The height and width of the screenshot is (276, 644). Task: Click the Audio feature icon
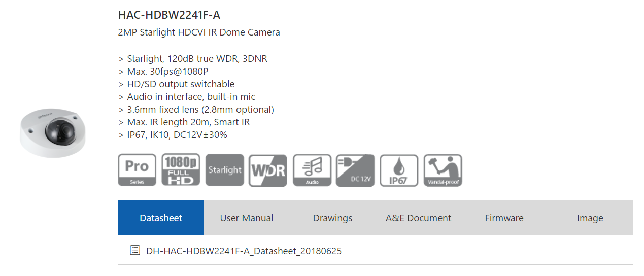pos(312,170)
